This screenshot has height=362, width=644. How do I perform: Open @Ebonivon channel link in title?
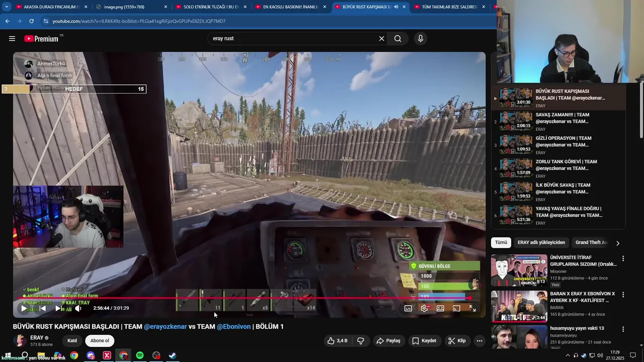[234, 327]
